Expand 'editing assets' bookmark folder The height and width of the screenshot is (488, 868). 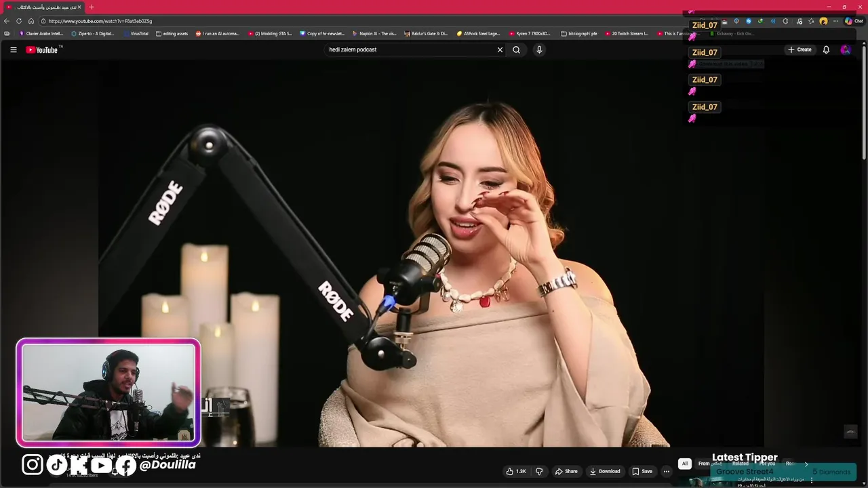[172, 33]
